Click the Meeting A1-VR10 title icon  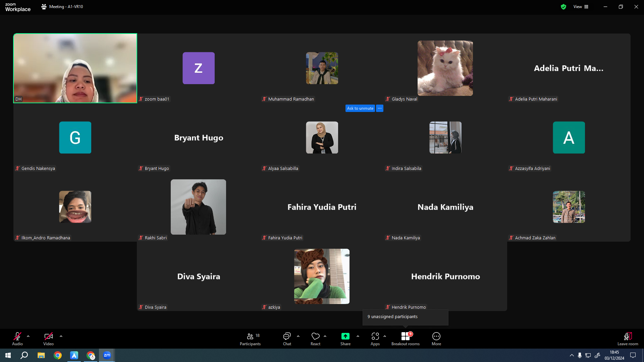pyautogui.click(x=44, y=7)
